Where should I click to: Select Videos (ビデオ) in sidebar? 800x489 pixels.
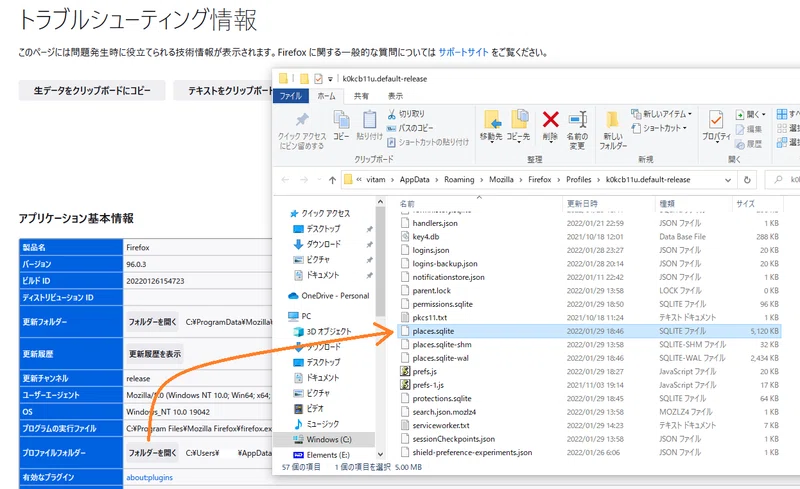(x=309, y=408)
